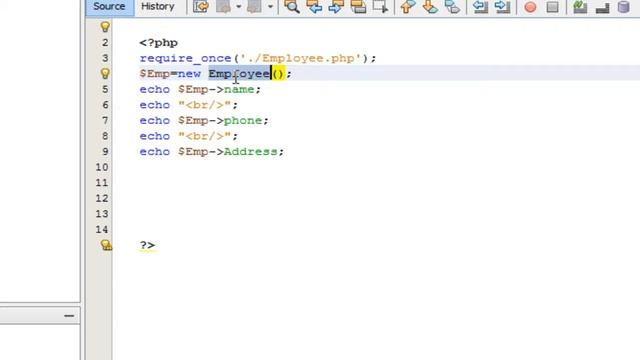640x360 pixels.
Task: Click the "<br/>" string on line 6
Action: click(204, 105)
